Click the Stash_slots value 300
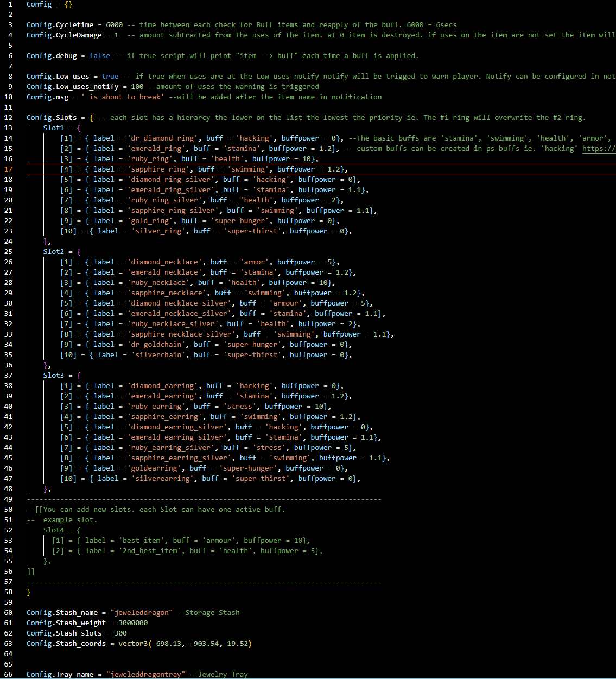This screenshot has height=679, width=616. click(120, 633)
